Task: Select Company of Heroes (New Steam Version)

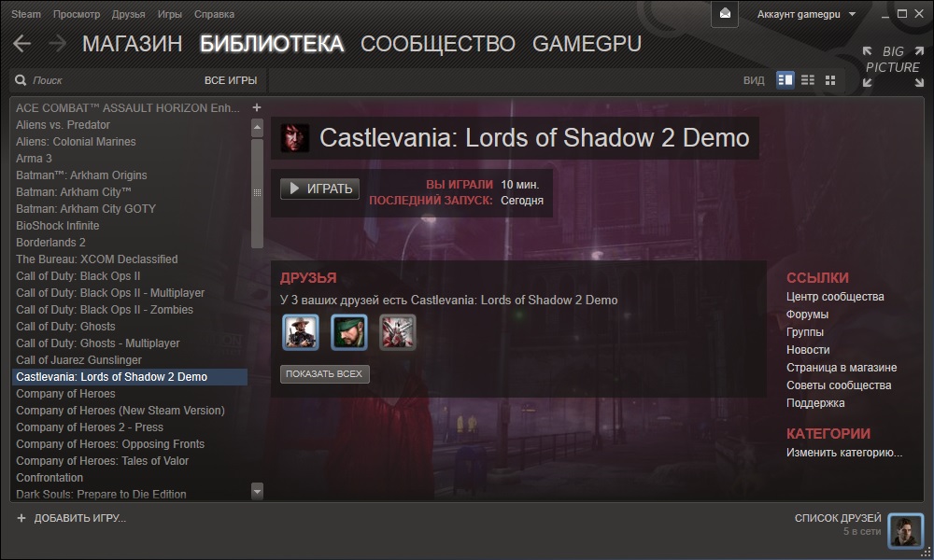Action: (130, 411)
